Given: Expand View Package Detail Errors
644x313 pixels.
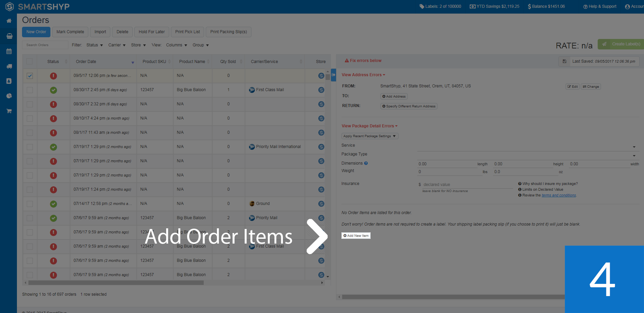Looking at the screenshot, I should (x=370, y=126).
